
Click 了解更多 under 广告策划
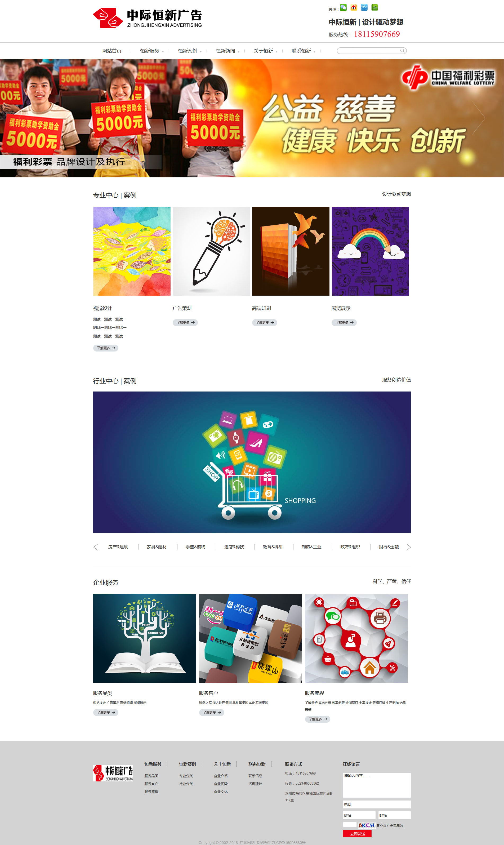185,323
